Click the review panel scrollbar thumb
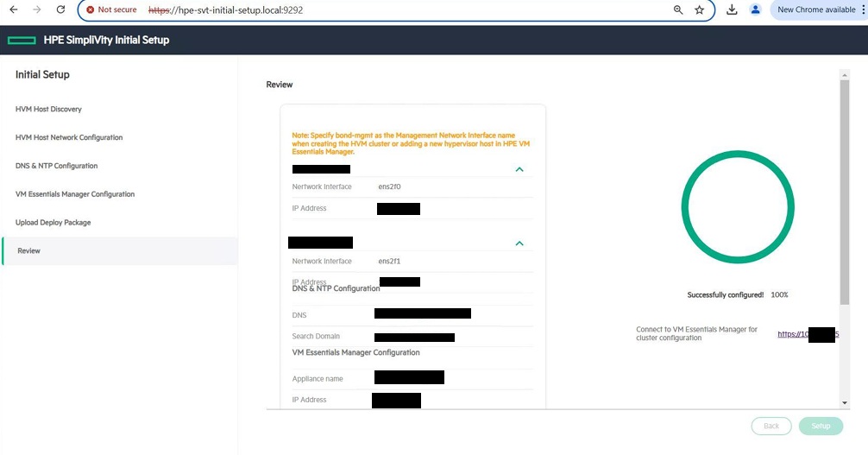 coord(844,193)
